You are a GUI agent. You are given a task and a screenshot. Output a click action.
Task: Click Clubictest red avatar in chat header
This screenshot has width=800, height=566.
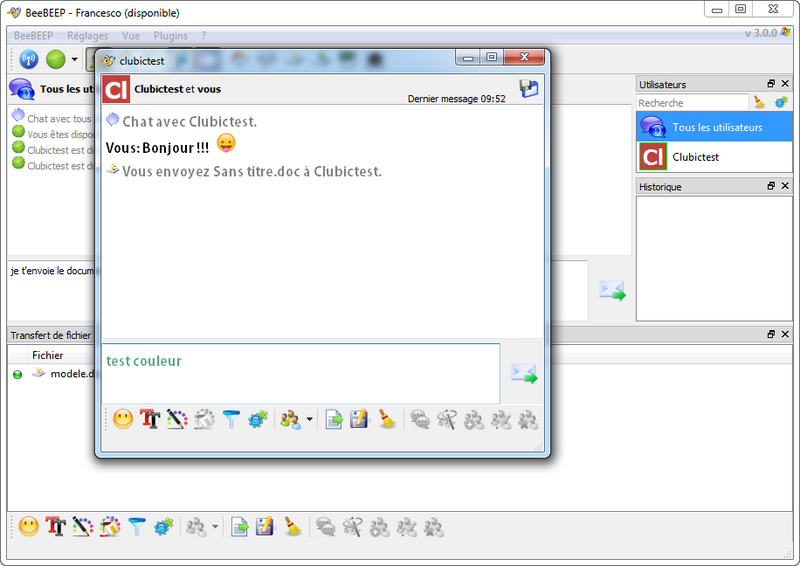[x=116, y=89]
